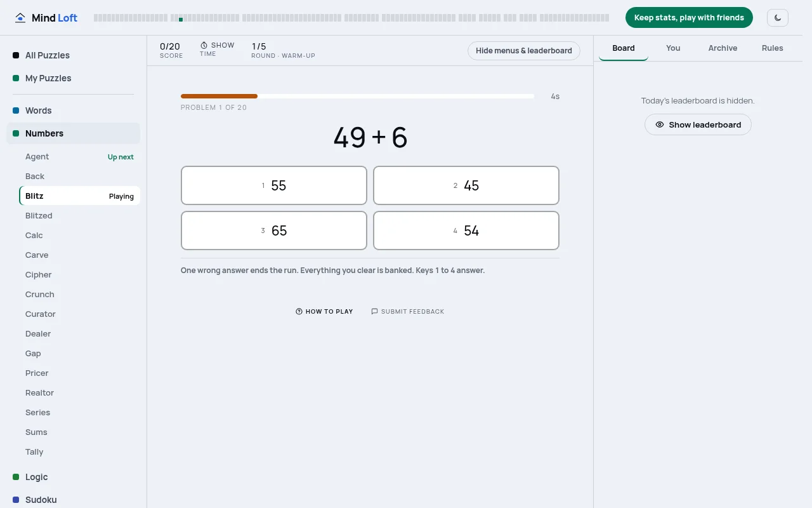
Task: Open the Crunch puzzle
Action: tap(79, 295)
